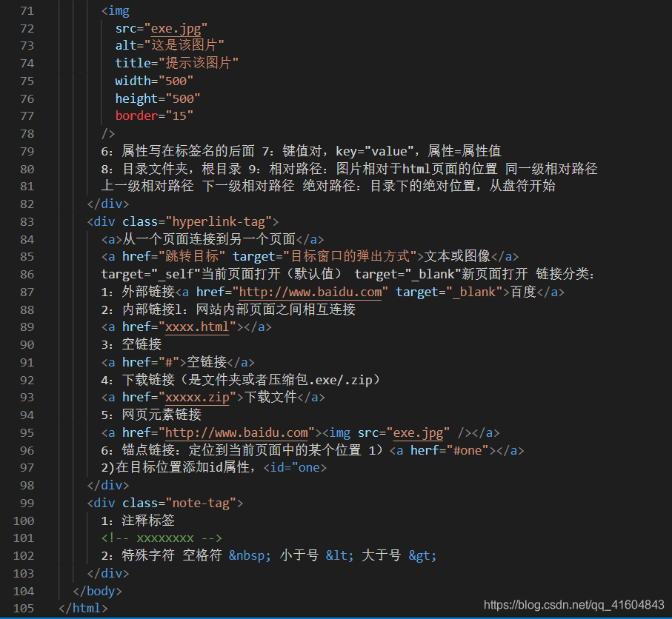Select line number 71
This screenshot has height=619, width=672.
point(27,10)
